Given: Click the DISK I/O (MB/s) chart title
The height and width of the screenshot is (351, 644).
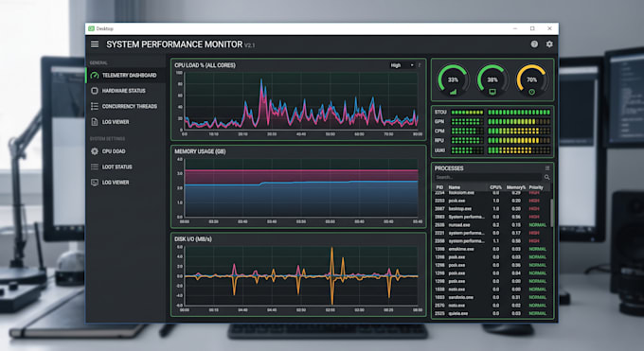Looking at the screenshot, I should point(193,239).
